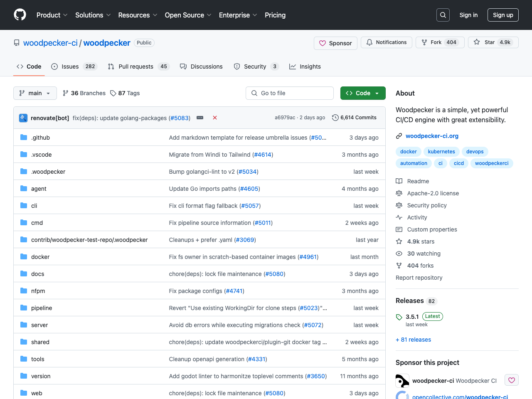Switch to the Discussions tab
532x399 pixels.
201,66
